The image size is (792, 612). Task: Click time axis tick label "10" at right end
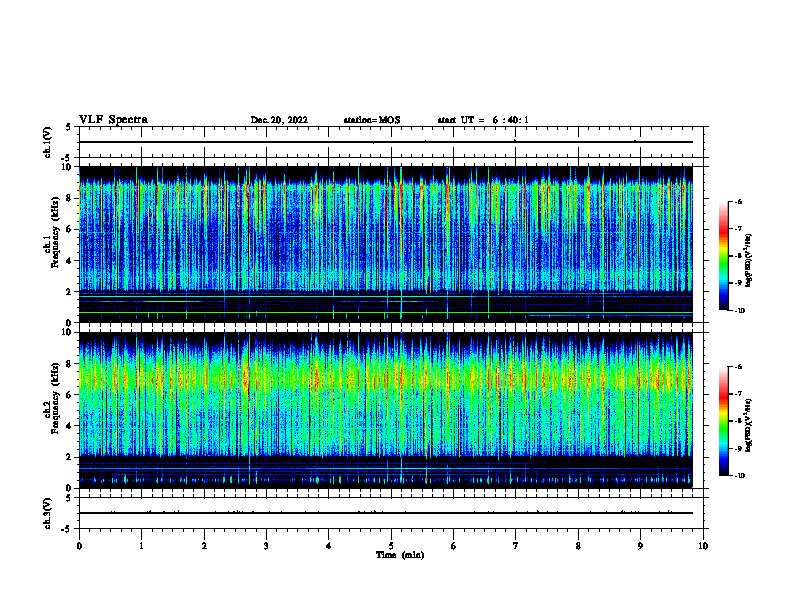(x=703, y=546)
